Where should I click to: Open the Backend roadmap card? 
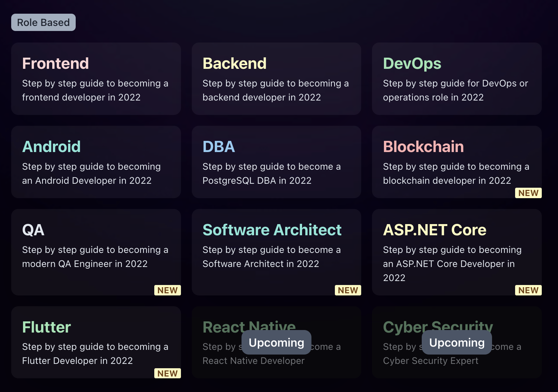[x=276, y=79]
